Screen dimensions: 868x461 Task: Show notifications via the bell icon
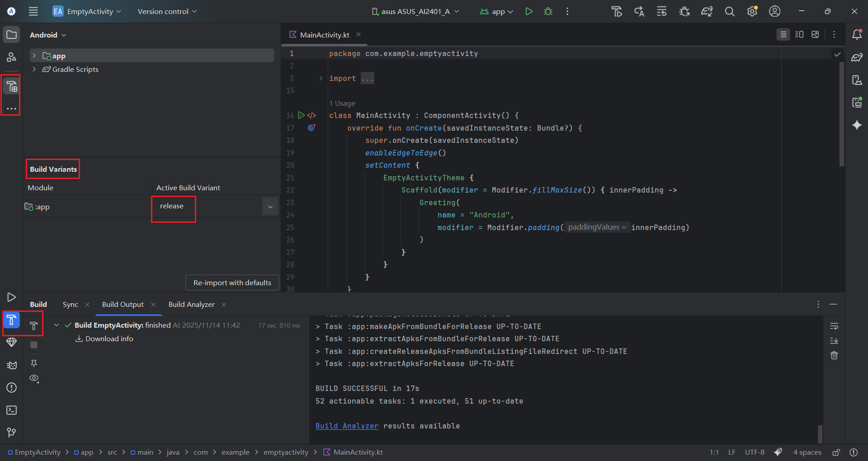pos(857,34)
